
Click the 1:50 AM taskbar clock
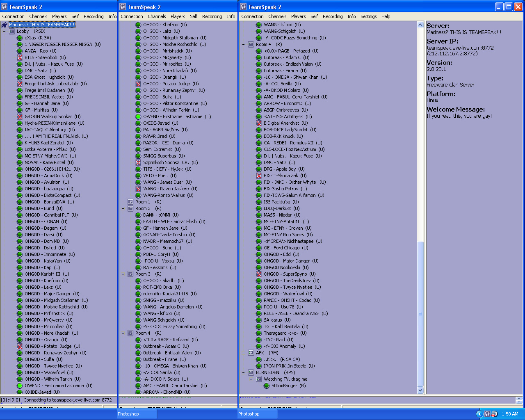(510, 414)
